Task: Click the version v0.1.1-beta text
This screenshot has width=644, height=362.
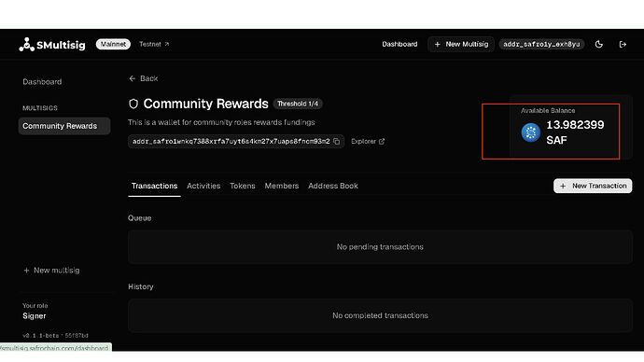Action: point(55,335)
